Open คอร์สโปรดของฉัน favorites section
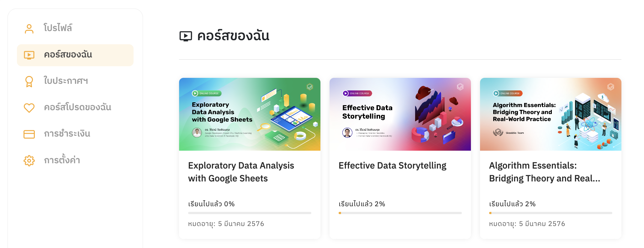The image size is (644, 248). [77, 107]
